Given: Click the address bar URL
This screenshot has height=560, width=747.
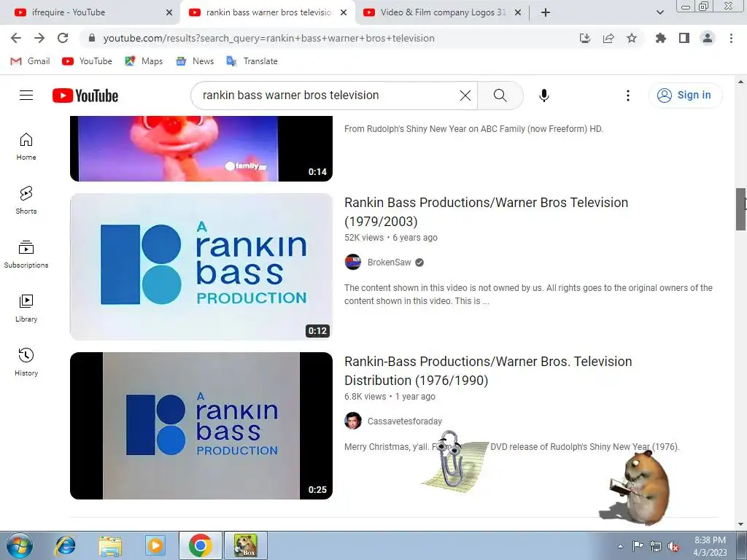Looking at the screenshot, I should coord(268,38).
